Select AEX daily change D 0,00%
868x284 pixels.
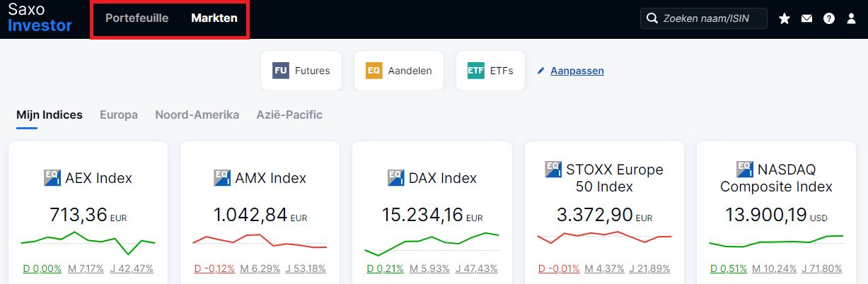pyautogui.click(x=42, y=268)
